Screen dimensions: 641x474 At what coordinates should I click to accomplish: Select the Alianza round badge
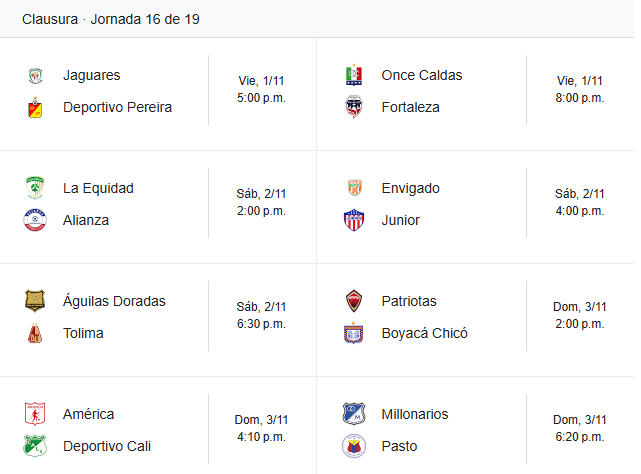click(x=35, y=220)
